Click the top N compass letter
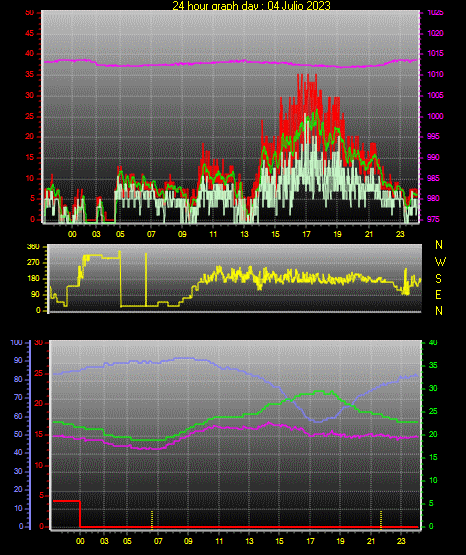The width and height of the screenshot is (466, 555). (439, 245)
